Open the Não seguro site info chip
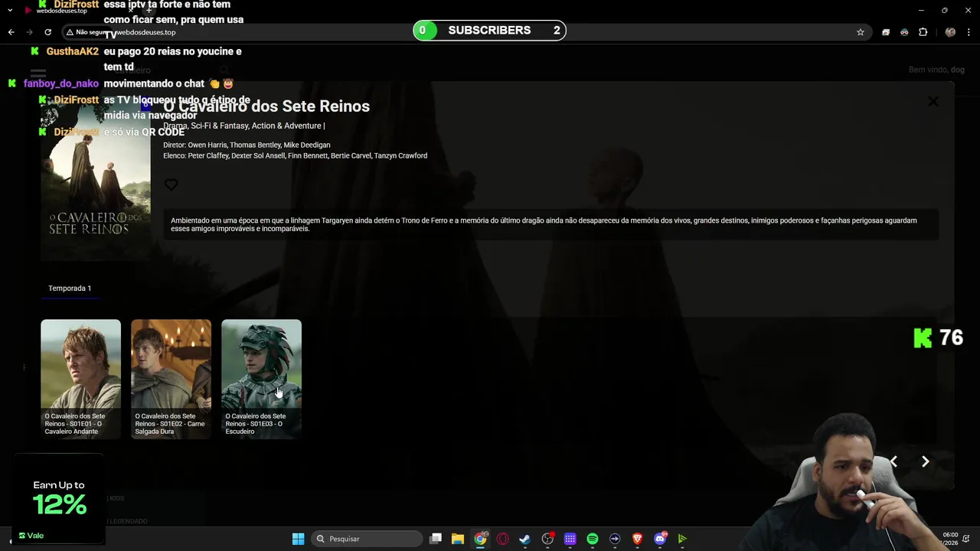This screenshot has width=980, height=551. (87, 32)
